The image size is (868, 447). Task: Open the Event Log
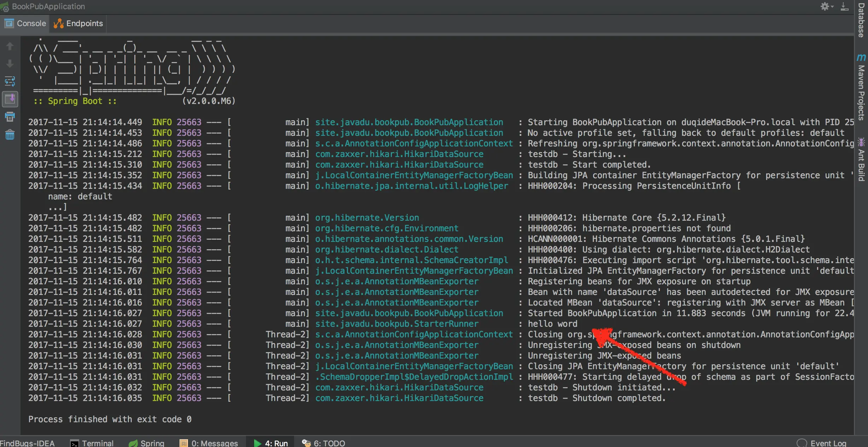822,443
